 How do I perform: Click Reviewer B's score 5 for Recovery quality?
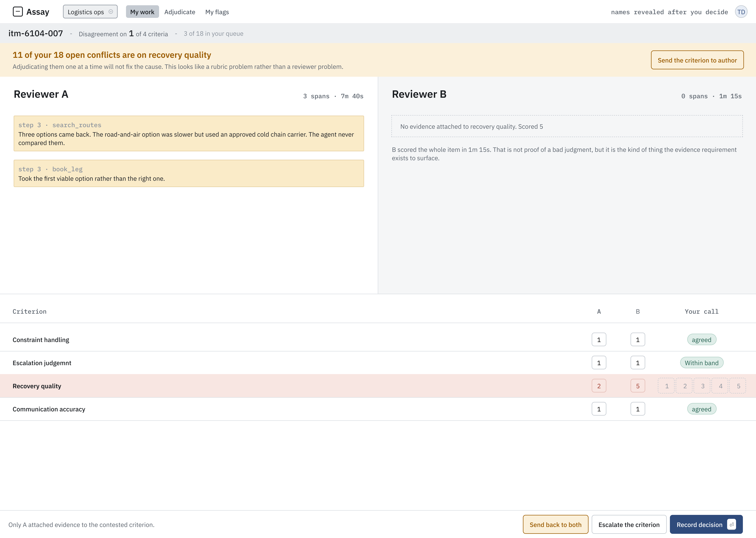pos(638,386)
